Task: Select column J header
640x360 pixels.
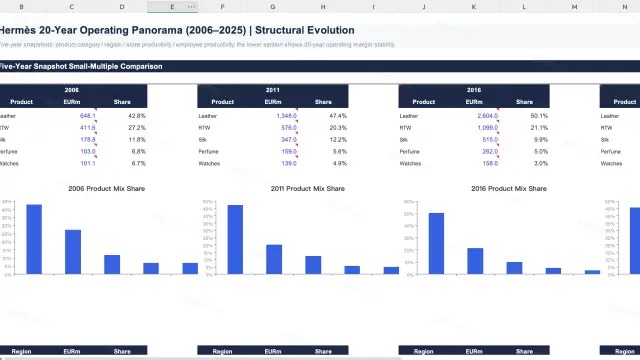Action: point(423,7)
